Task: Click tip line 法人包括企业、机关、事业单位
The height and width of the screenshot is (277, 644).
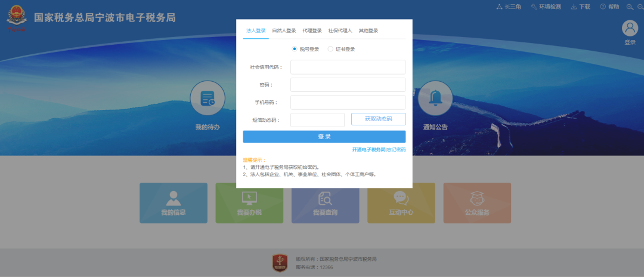Action: (310, 174)
